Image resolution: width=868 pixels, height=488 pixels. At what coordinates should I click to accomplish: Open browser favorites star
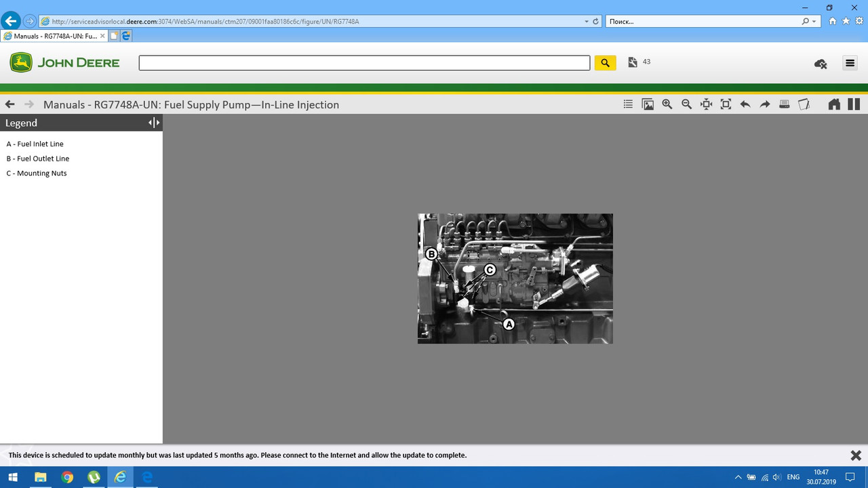tap(846, 22)
